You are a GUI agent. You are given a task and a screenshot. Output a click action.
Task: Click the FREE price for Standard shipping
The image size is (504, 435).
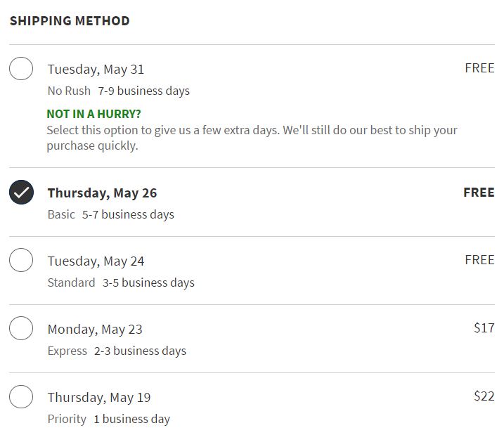pyautogui.click(x=479, y=260)
